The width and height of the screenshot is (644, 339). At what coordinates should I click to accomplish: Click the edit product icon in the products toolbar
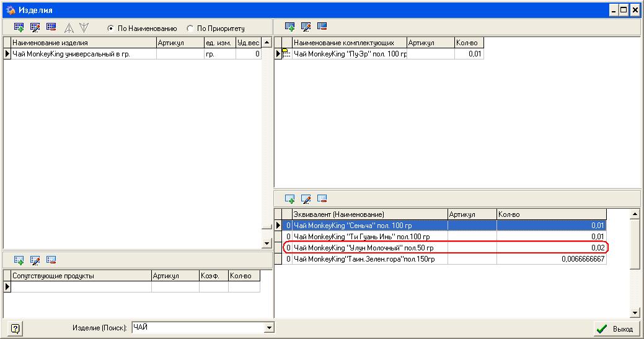[x=35, y=28]
